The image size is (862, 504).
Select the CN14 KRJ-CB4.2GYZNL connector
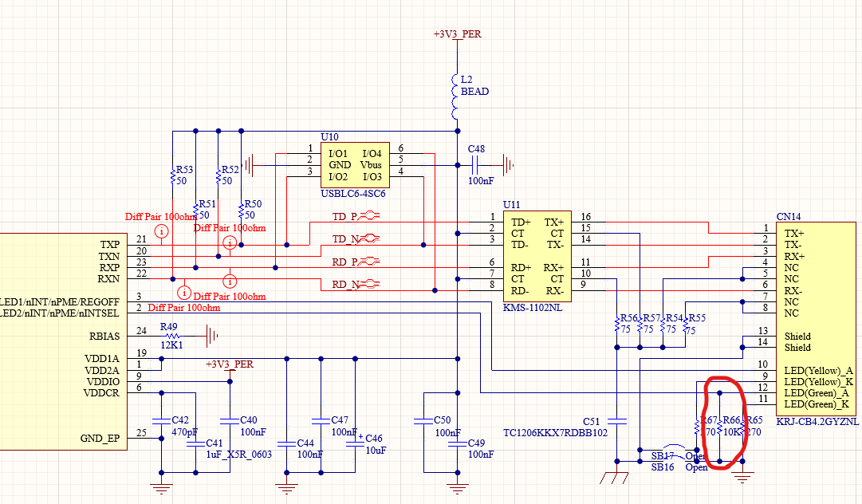[817, 319]
